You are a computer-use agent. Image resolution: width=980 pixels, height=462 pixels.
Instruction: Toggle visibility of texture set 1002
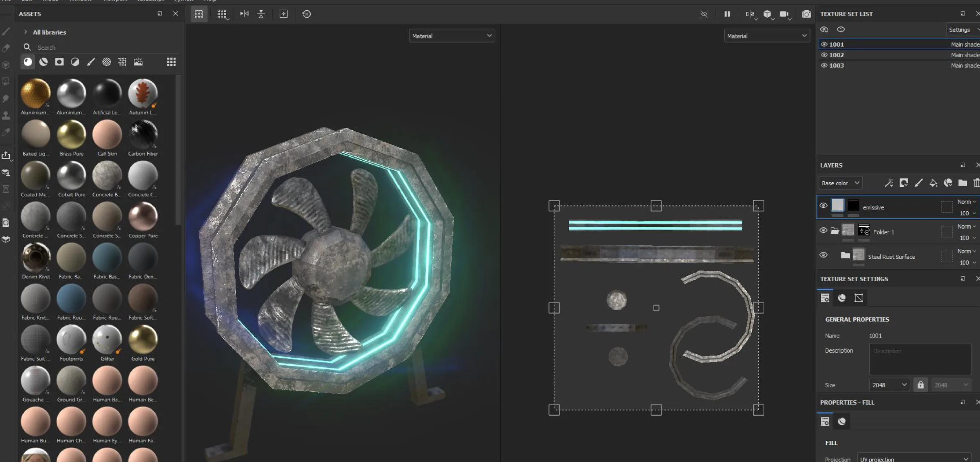[x=824, y=55]
